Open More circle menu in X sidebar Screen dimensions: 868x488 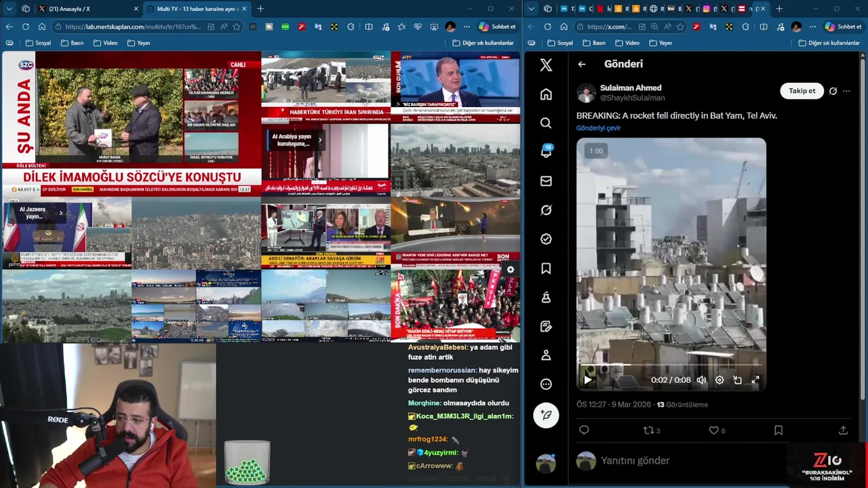(x=546, y=384)
